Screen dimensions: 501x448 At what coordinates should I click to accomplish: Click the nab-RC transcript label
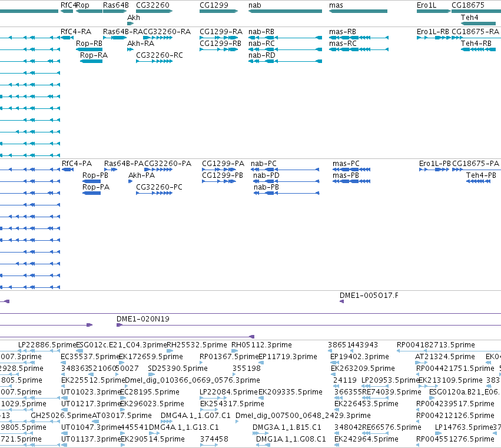(261, 44)
